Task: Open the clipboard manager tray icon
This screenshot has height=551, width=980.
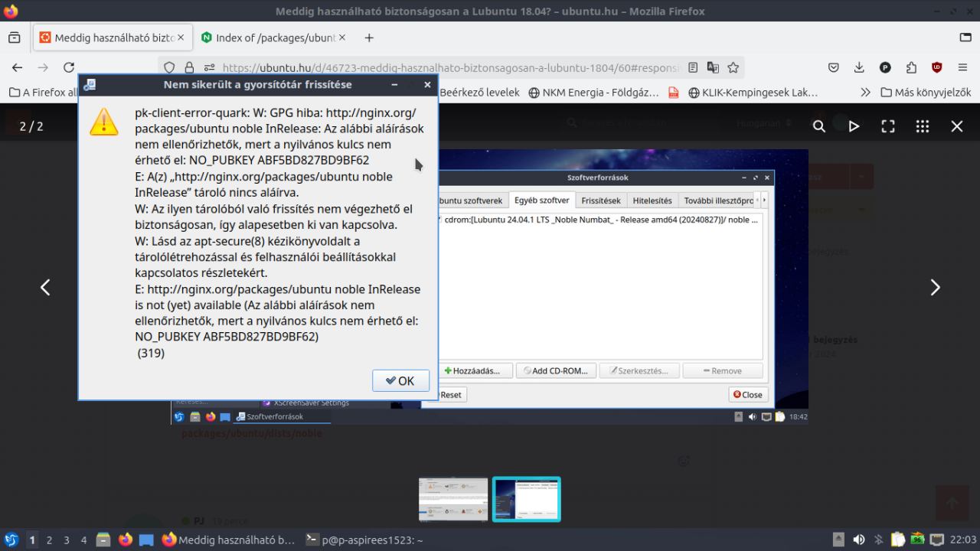Action: [x=898, y=540]
